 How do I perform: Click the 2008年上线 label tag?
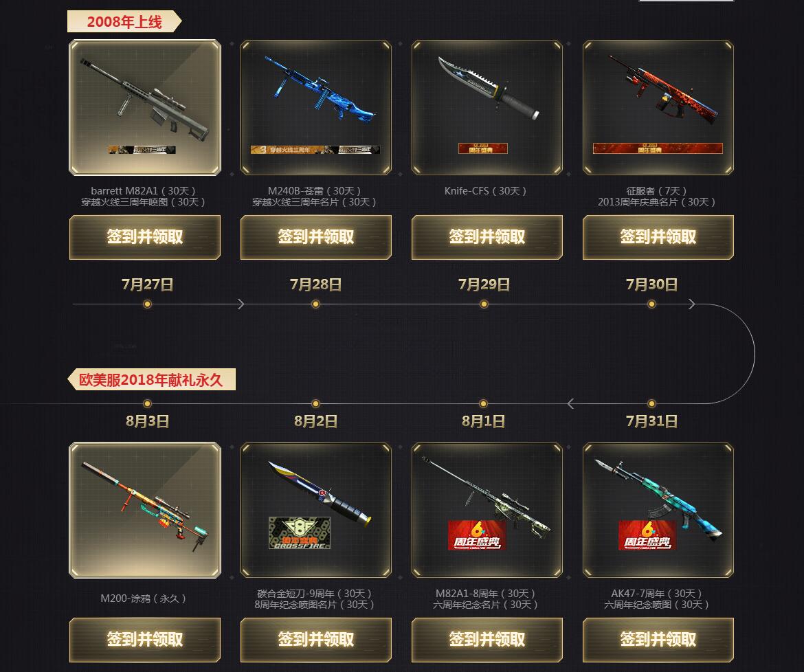(x=124, y=21)
